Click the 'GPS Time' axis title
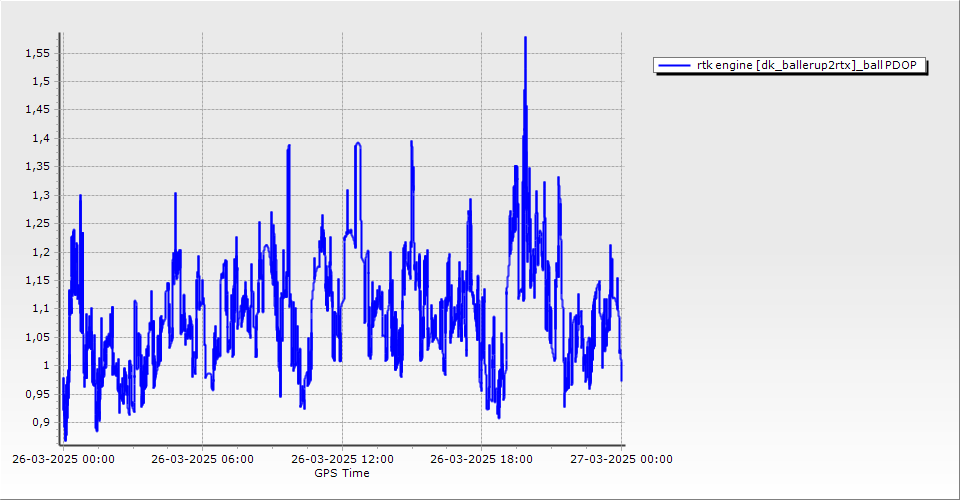960x500 pixels. coord(342,473)
